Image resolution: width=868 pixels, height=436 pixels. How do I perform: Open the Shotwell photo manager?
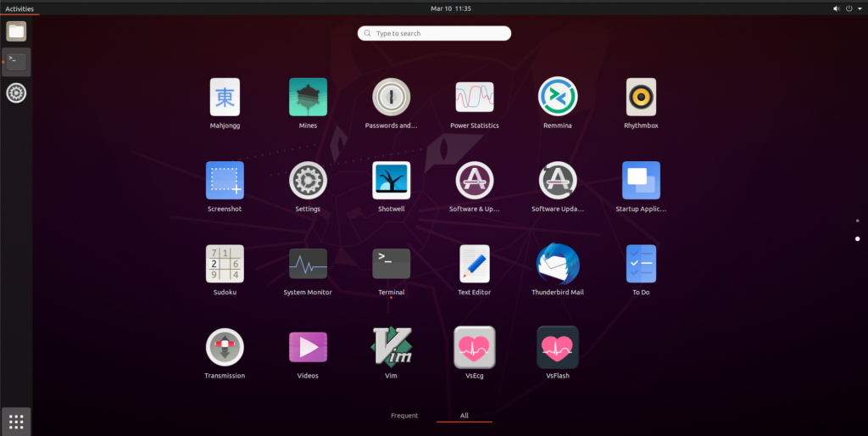392,181
